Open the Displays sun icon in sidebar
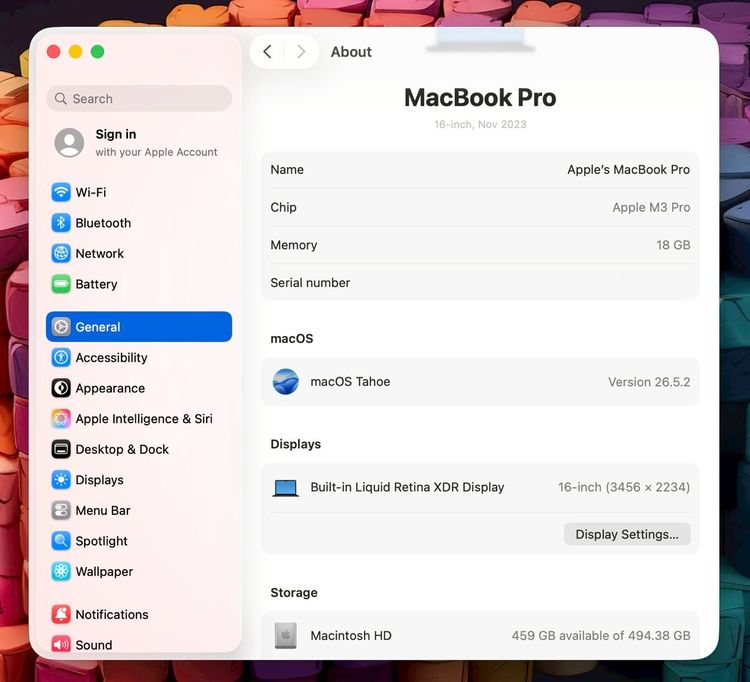Image resolution: width=750 pixels, height=682 pixels. (61, 480)
